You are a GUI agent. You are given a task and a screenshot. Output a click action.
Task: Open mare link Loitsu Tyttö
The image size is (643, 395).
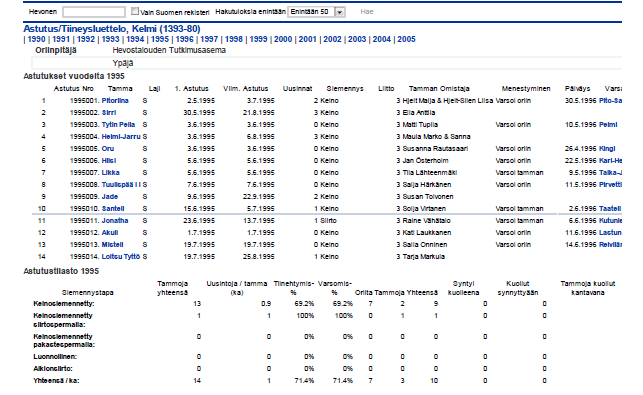(x=121, y=257)
